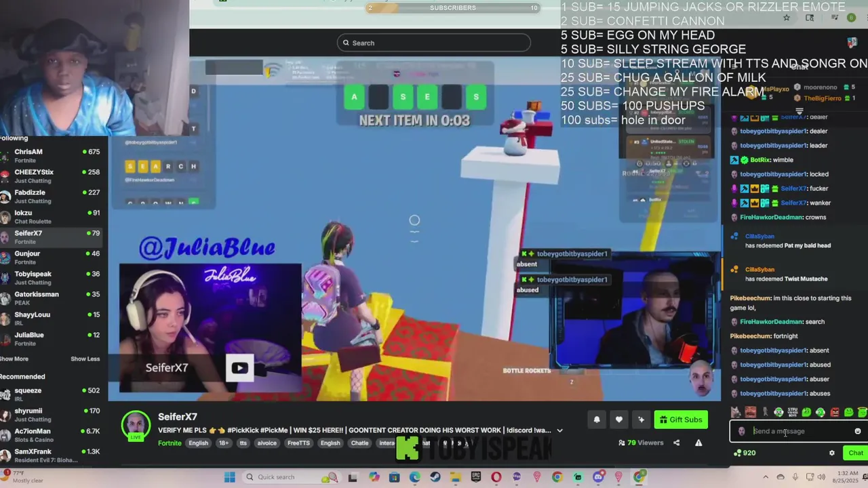Screen dimensions: 868x488
Task: Click the green Chat send button
Action: tap(855, 453)
